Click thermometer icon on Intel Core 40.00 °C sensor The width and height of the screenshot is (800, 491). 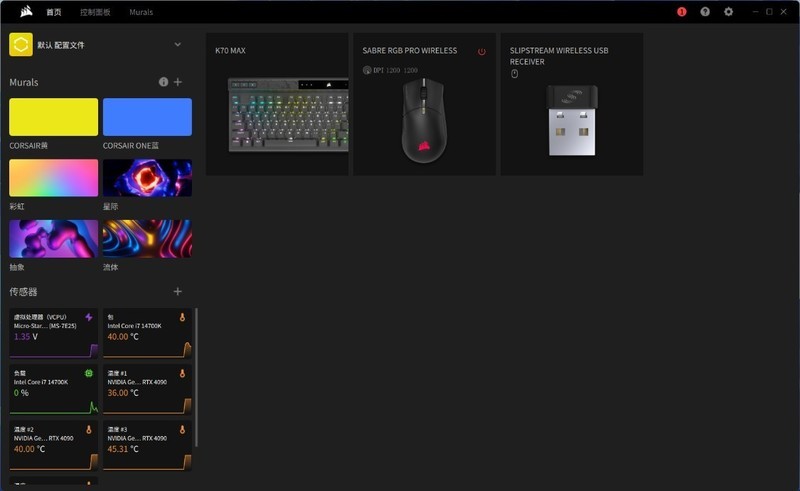182,317
